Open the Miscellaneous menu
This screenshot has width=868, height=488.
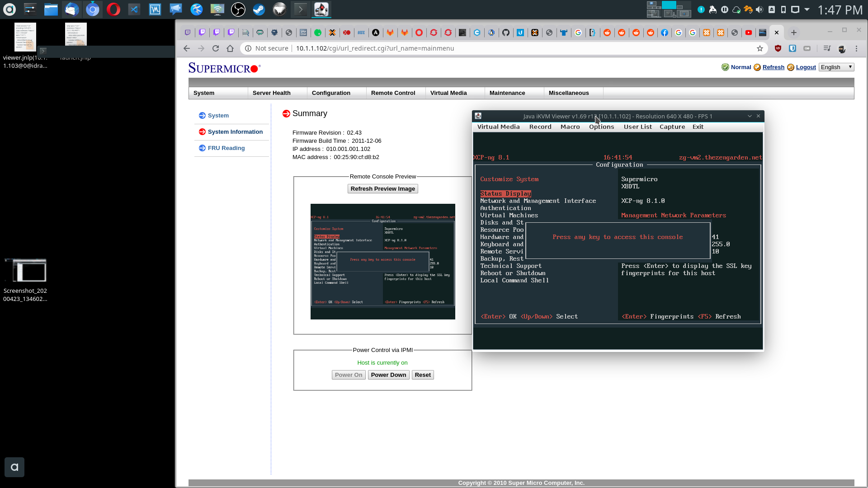pyautogui.click(x=574, y=93)
